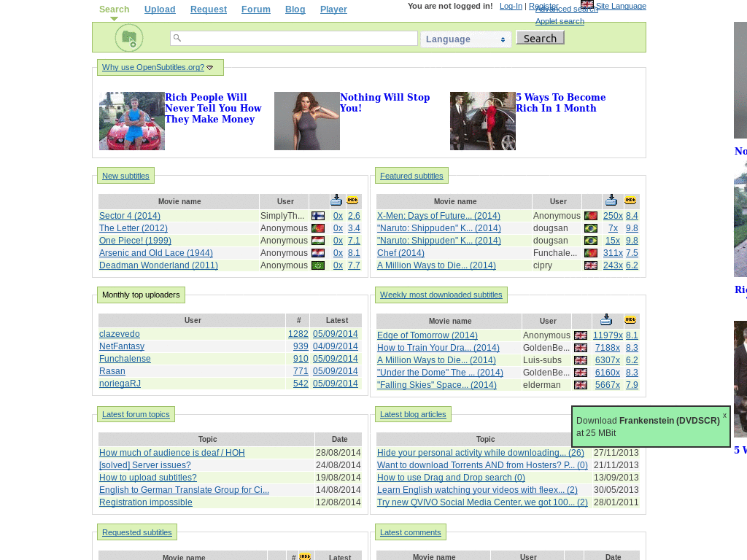Click the flag icon in Sector 4 row

point(318,216)
